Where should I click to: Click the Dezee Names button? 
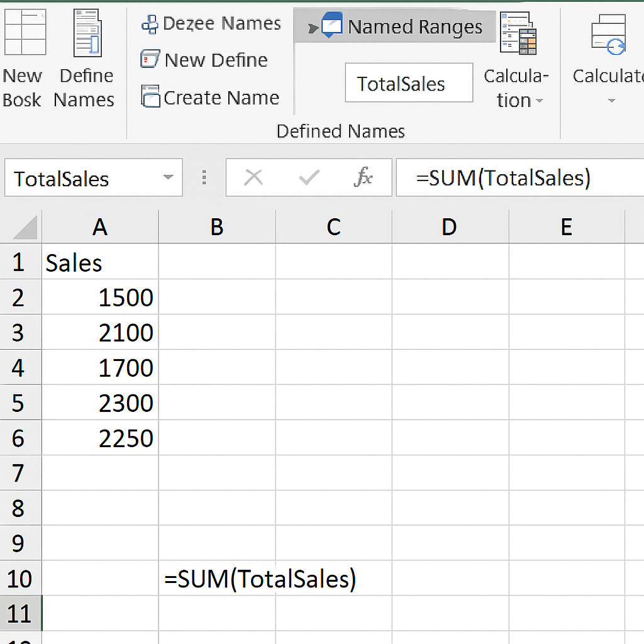coord(211,25)
